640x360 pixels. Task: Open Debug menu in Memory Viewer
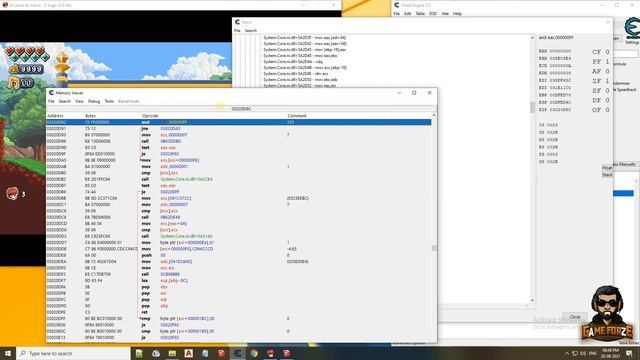pyautogui.click(x=94, y=101)
